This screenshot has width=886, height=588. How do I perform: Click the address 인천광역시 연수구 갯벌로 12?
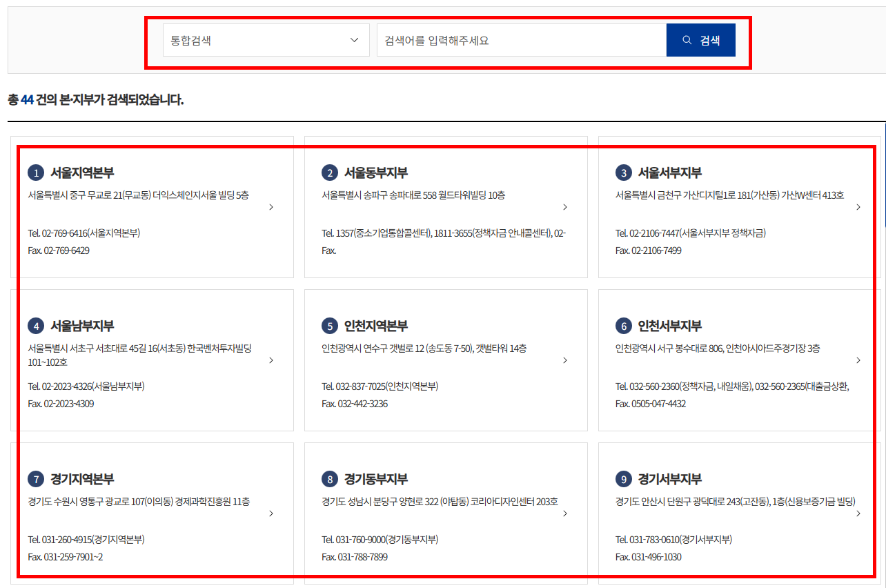click(x=424, y=349)
